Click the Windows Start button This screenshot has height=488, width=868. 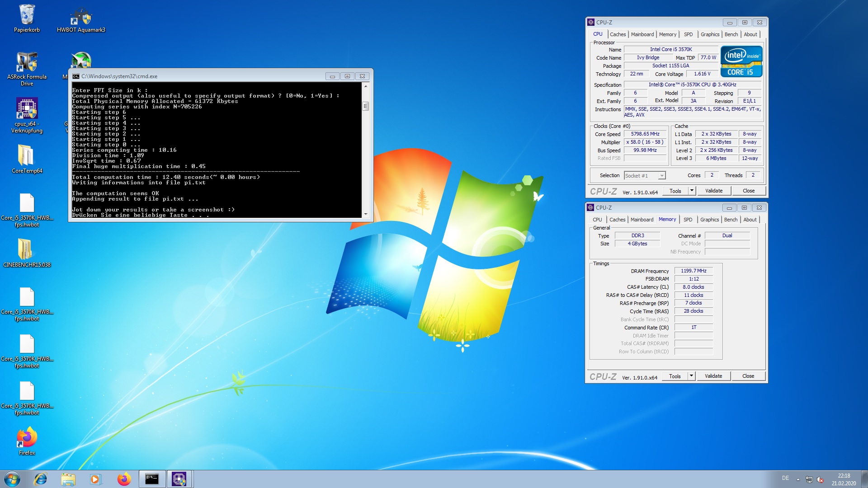[12, 479]
